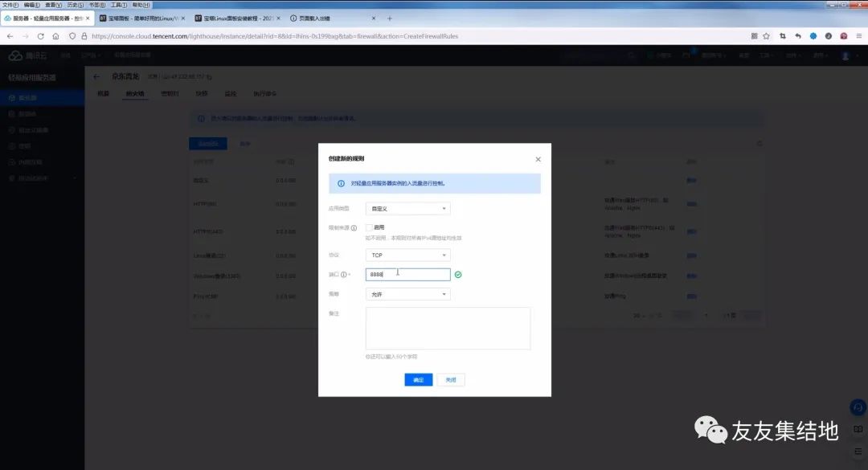Reload the page with refresh icon
868x470 pixels.
click(x=40, y=36)
